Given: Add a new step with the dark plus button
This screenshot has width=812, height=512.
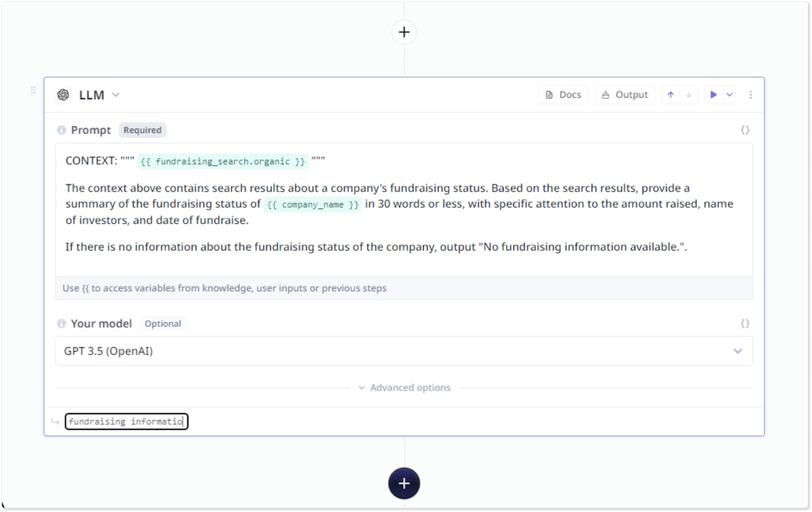Looking at the screenshot, I should tap(404, 483).
